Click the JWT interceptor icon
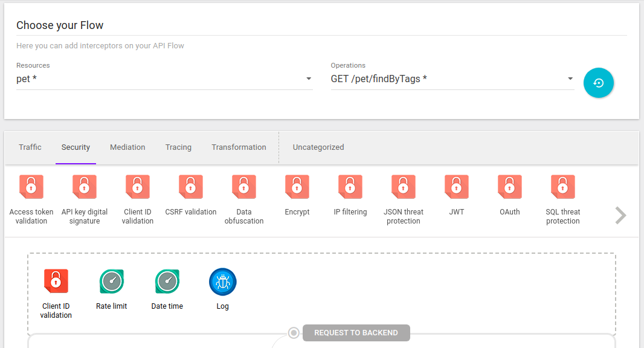The image size is (644, 348). [x=457, y=187]
